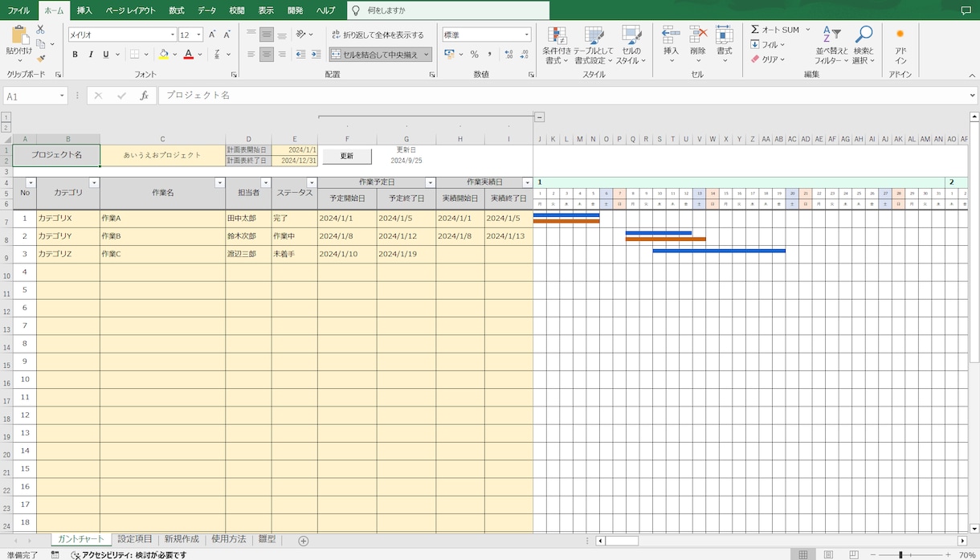Open テーブルとして書式設定 format as table
Screen dimensions: 980x560
coord(594,45)
